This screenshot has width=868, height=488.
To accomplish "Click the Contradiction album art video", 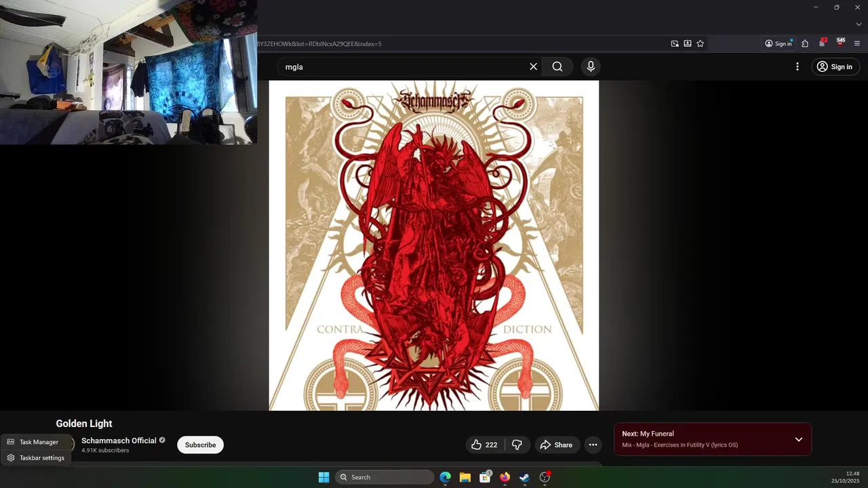I will [x=434, y=245].
